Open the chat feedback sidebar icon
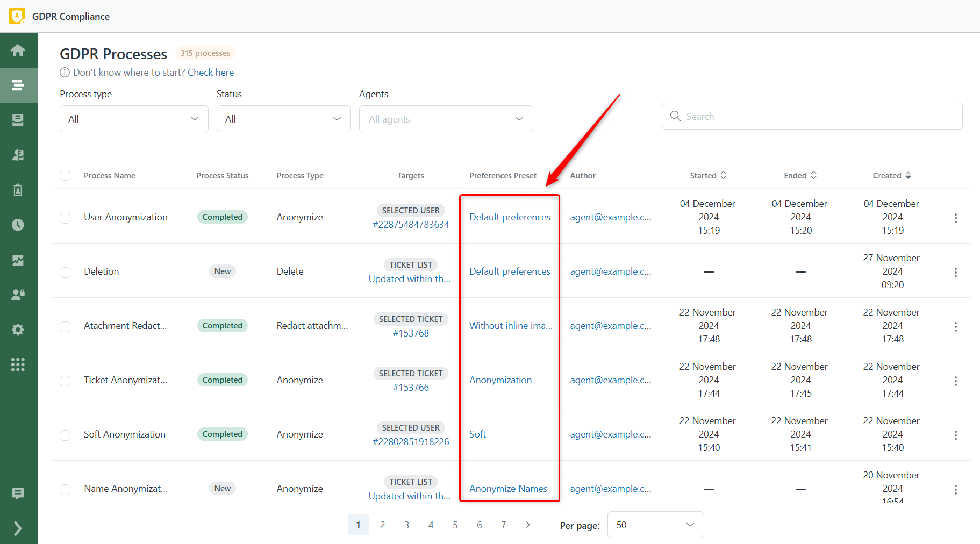Viewport: 980px width, 544px height. coord(18,493)
